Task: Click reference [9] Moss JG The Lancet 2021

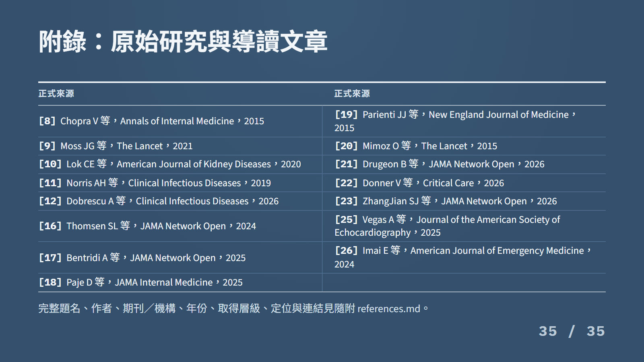Action: click(116, 146)
